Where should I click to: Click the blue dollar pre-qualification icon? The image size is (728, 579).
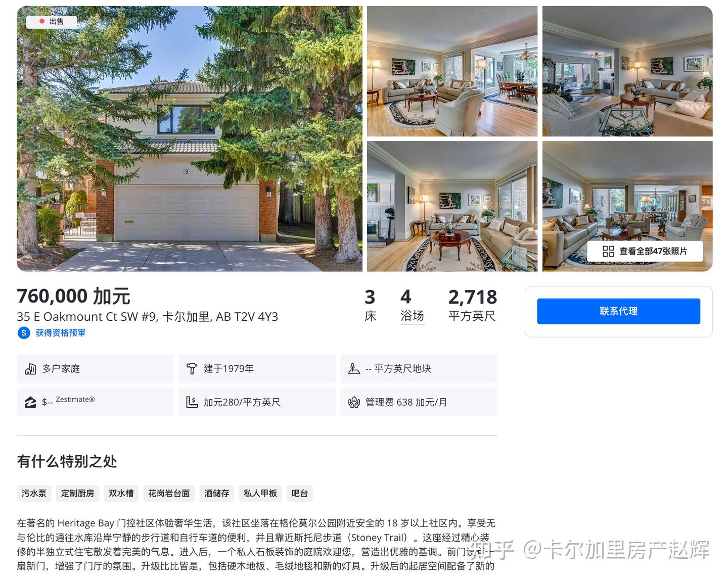[24, 333]
